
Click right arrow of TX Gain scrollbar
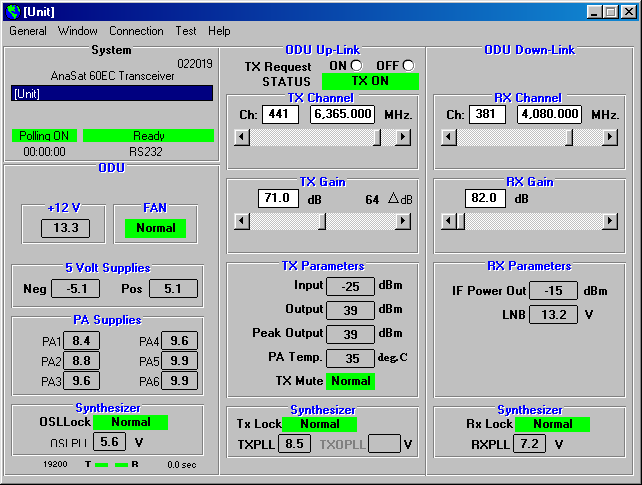403,221
